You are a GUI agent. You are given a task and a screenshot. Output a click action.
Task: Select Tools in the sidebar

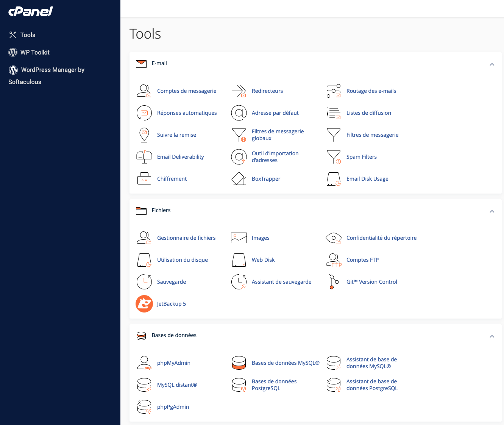click(x=22, y=35)
